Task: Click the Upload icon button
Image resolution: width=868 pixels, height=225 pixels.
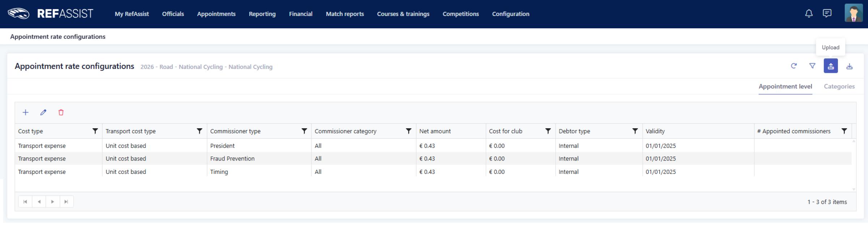Action: [x=830, y=66]
